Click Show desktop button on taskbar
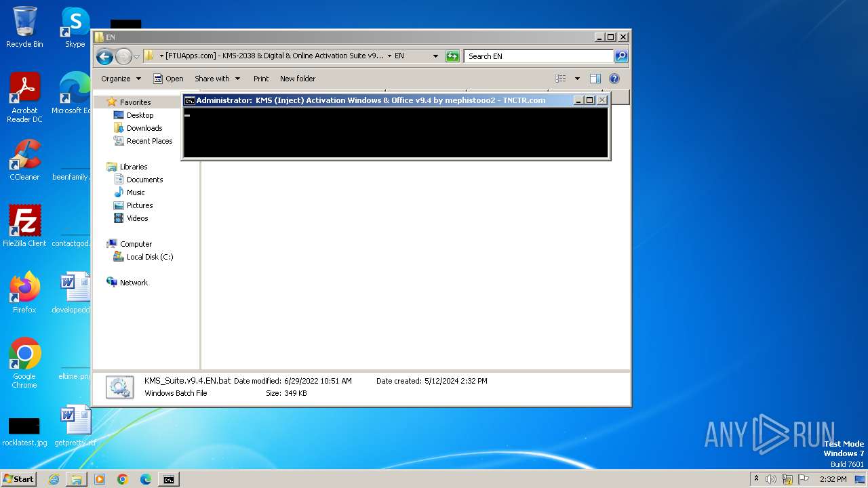This screenshot has height=488, width=868. coord(861,479)
